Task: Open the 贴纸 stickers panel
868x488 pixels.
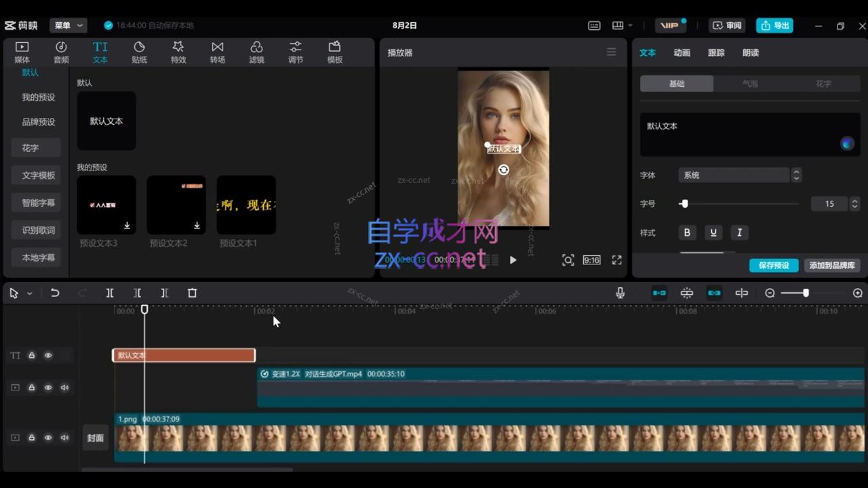Action: point(139,52)
